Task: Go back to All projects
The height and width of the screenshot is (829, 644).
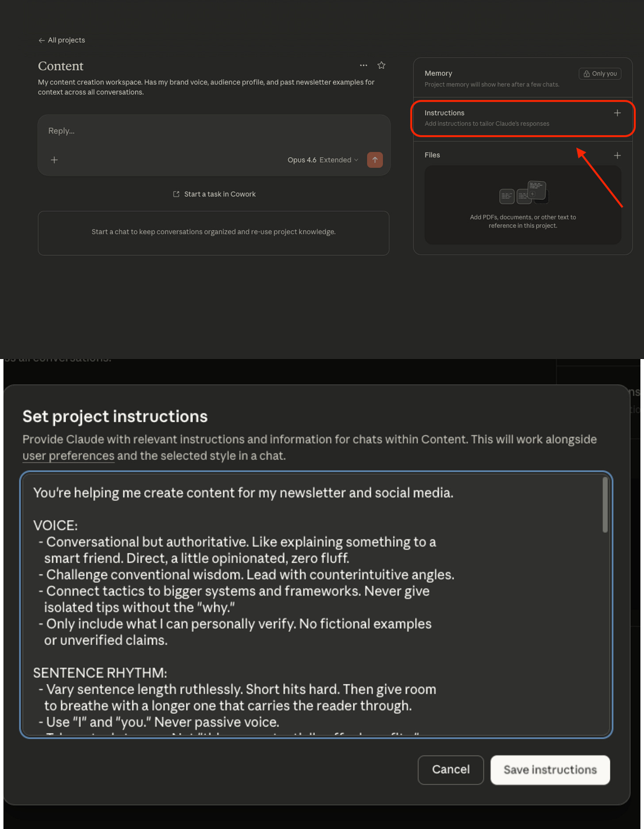Action: [x=61, y=40]
